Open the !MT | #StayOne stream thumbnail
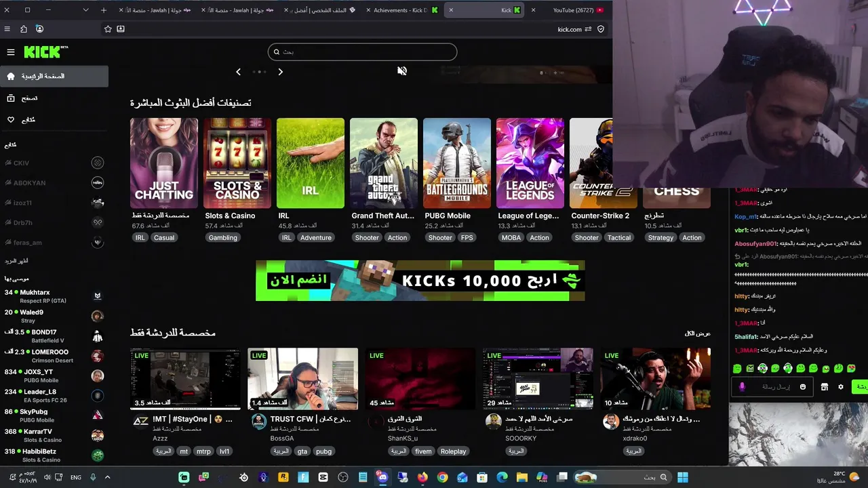868x488 pixels. (x=185, y=379)
